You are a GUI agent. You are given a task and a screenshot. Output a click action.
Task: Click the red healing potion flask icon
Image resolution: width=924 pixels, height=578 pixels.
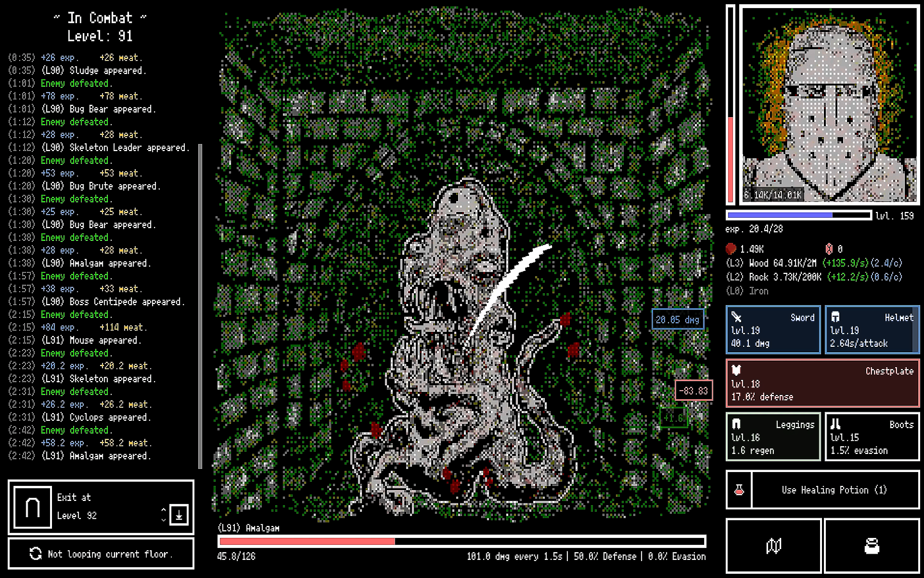739,490
